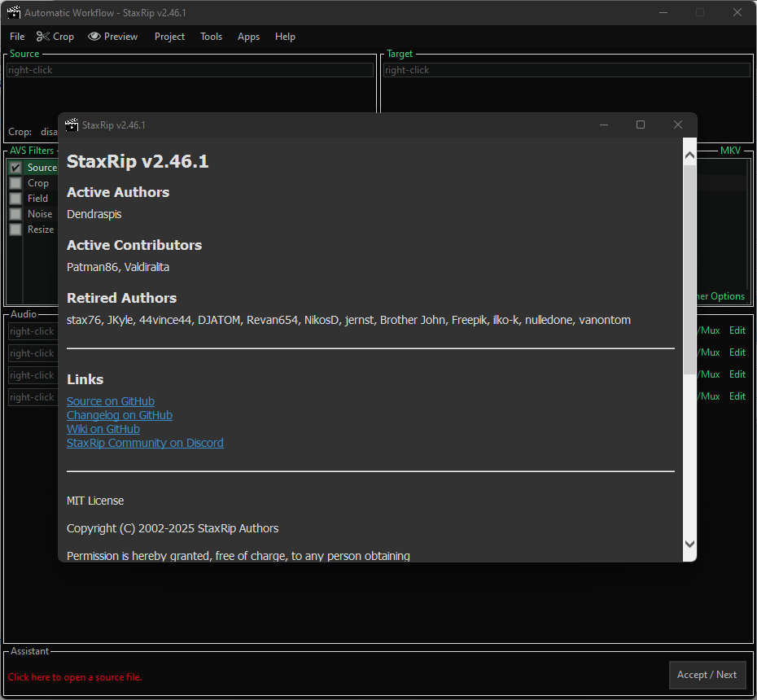757x700 pixels.
Task: Click the Retired Authors name list
Action: [348, 320]
